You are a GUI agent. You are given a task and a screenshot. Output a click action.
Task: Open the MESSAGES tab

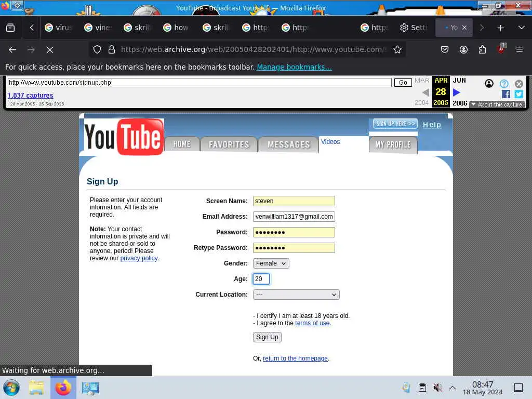288,144
